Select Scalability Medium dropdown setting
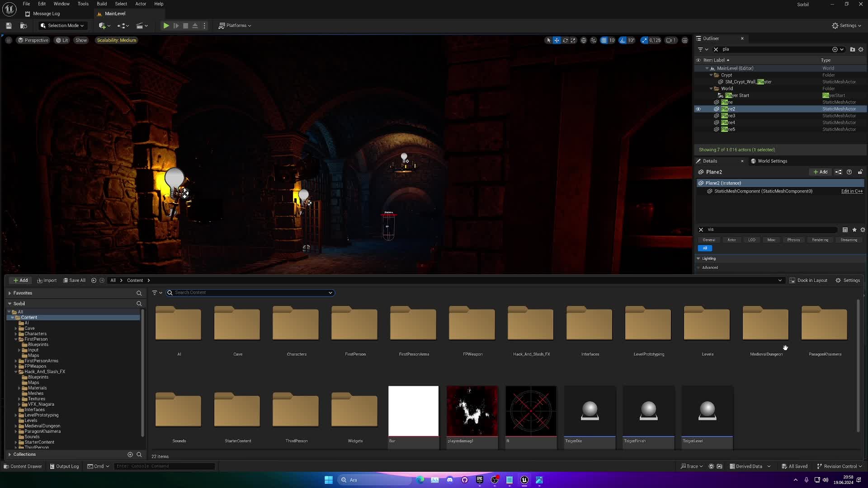Viewport: 868px width, 488px height. (116, 40)
